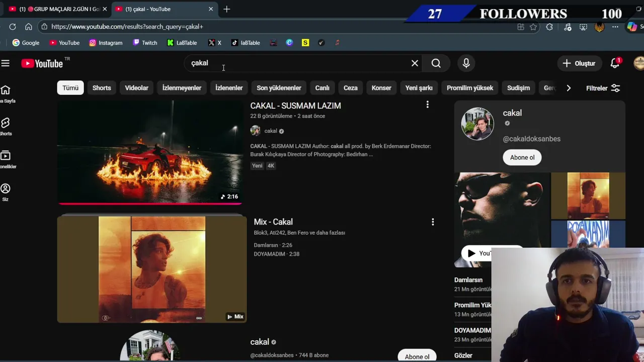Screen dimensions: 644x362
Task: Open the Siz (You) sidebar item
Action: pyautogui.click(x=6, y=193)
